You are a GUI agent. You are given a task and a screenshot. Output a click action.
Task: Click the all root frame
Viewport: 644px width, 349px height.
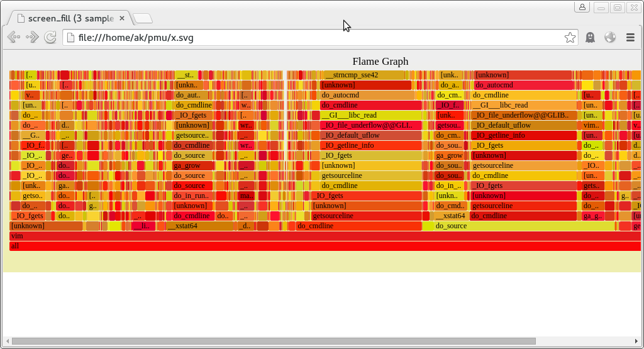pos(314,246)
